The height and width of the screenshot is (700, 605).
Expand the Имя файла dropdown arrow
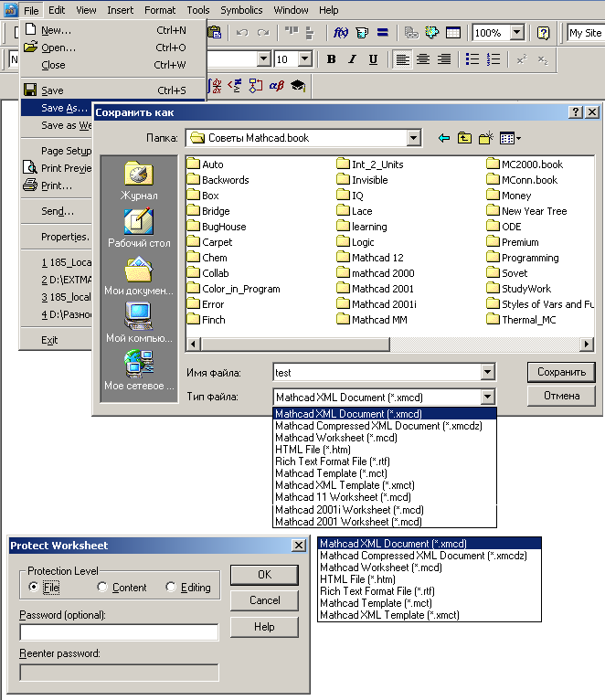[488, 371]
